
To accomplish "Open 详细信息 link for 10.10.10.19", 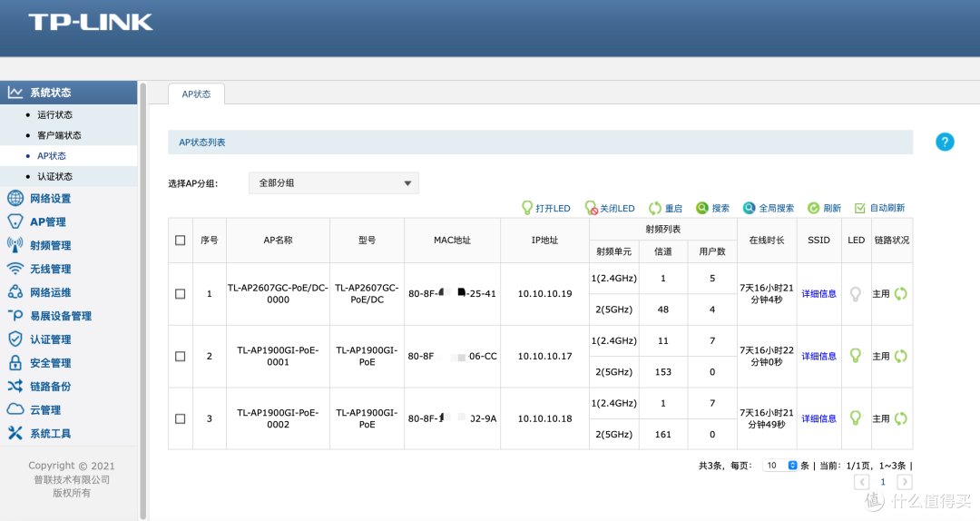I will [818, 293].
